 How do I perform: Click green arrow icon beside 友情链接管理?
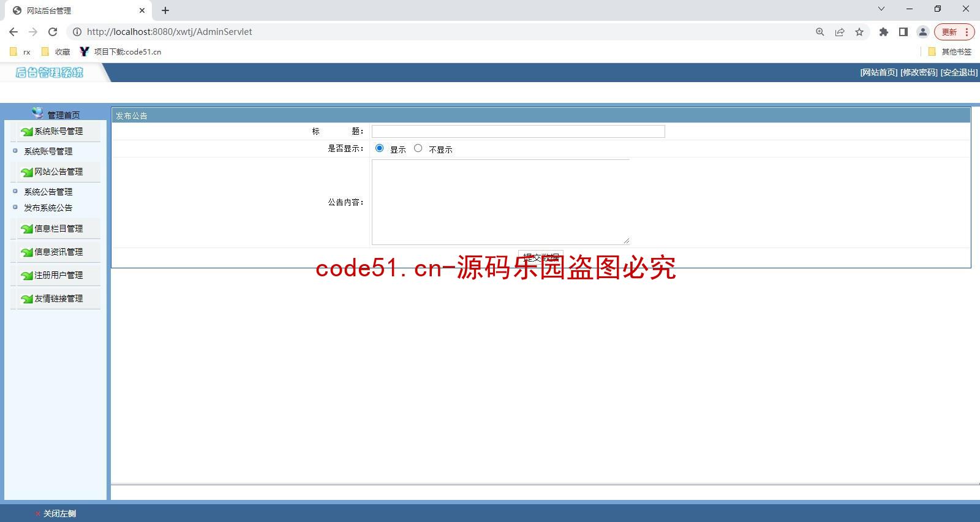(27, 299)
